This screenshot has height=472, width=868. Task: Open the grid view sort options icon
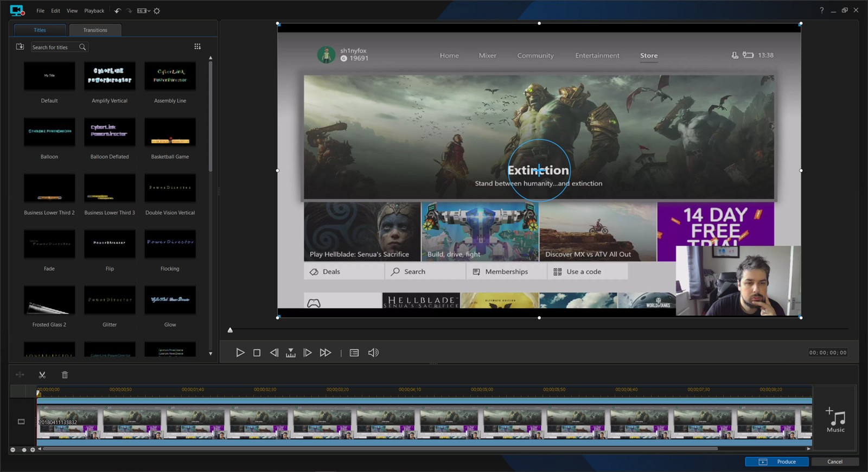197,47
